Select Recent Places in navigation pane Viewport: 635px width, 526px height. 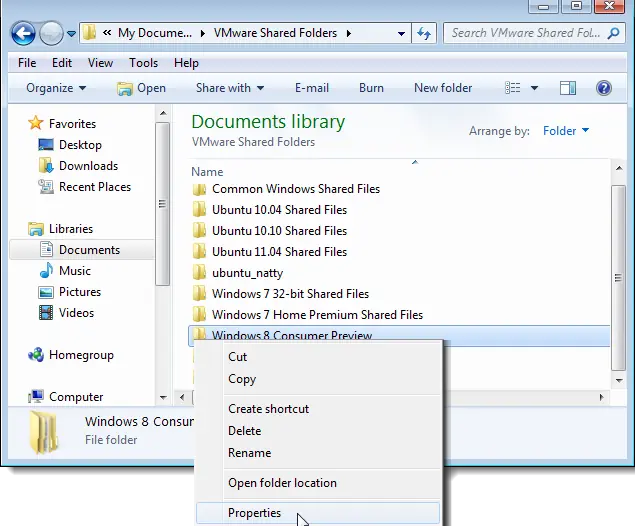coord(85,187)
